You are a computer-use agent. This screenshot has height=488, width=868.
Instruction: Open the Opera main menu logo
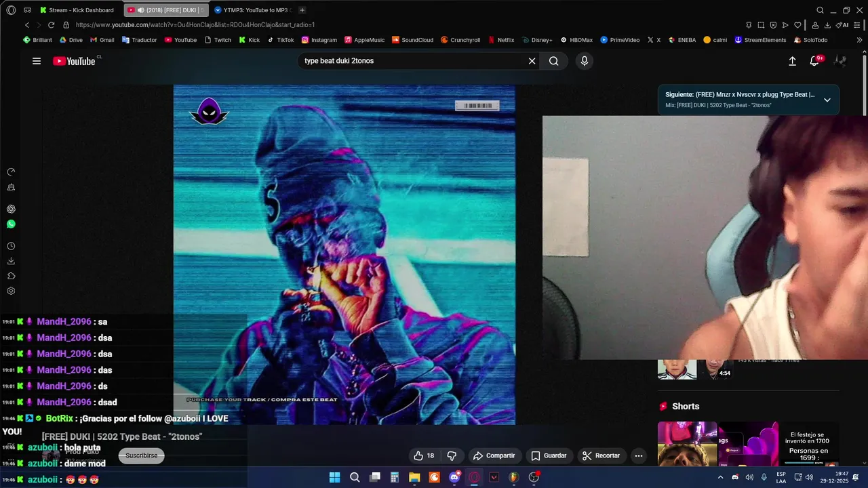coord(11,10)
